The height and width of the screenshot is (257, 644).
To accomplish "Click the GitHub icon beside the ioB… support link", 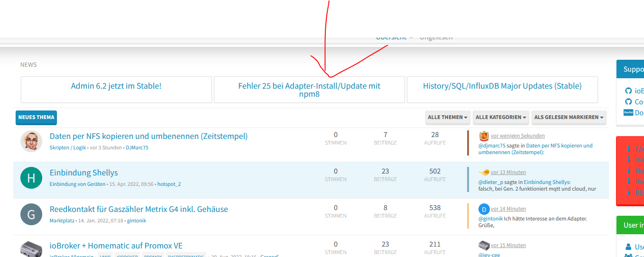I will (x=628, y=91).
